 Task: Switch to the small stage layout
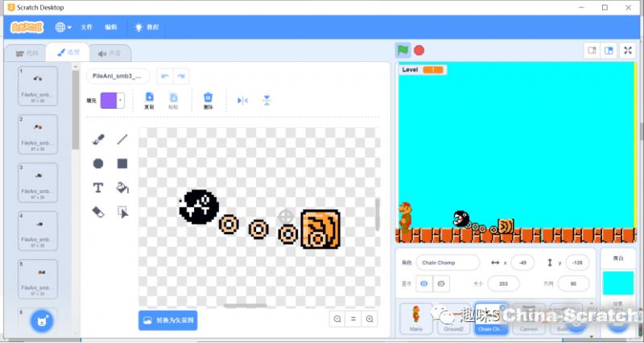pyautogui.click(x=592, y=50)
